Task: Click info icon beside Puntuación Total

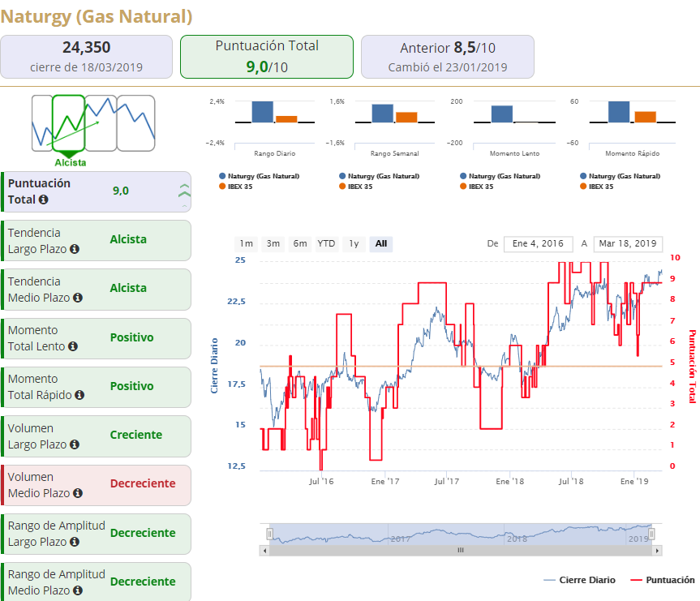Action: coord(43,200)
